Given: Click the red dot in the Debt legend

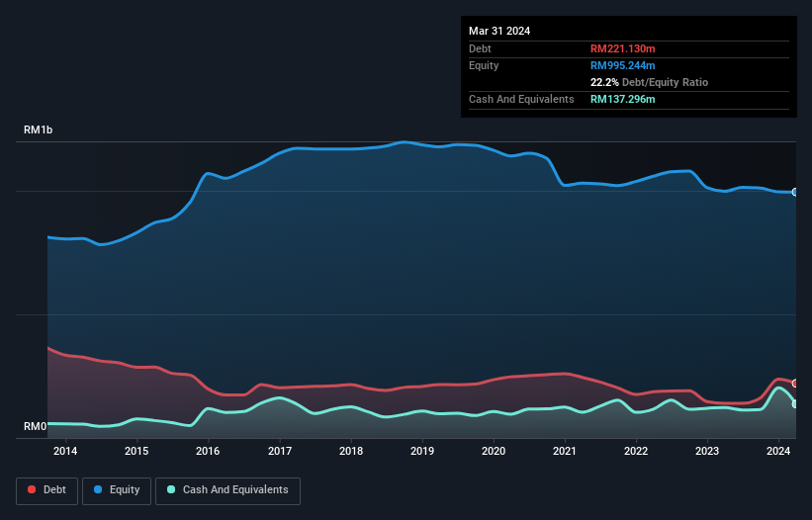Looking at the screenshot, I should point(33,490).
